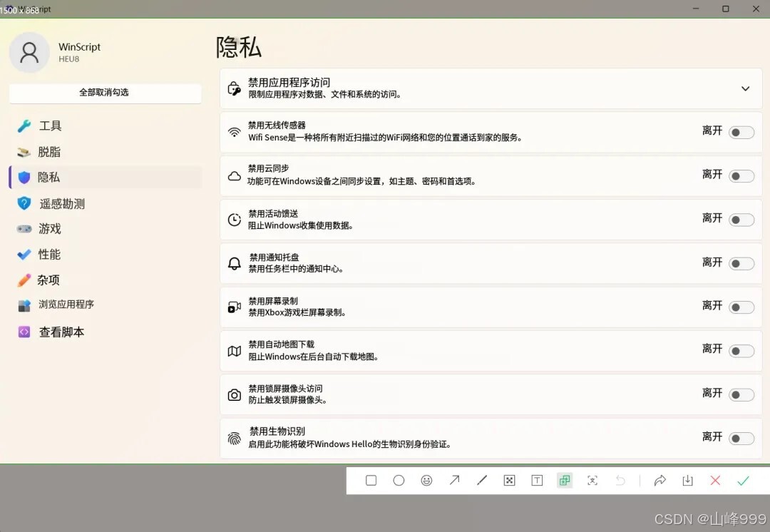This screenshot has width=770, height=532.
Task: Toggle 禁用屏幕录制 switch
Action: [741, 307]
